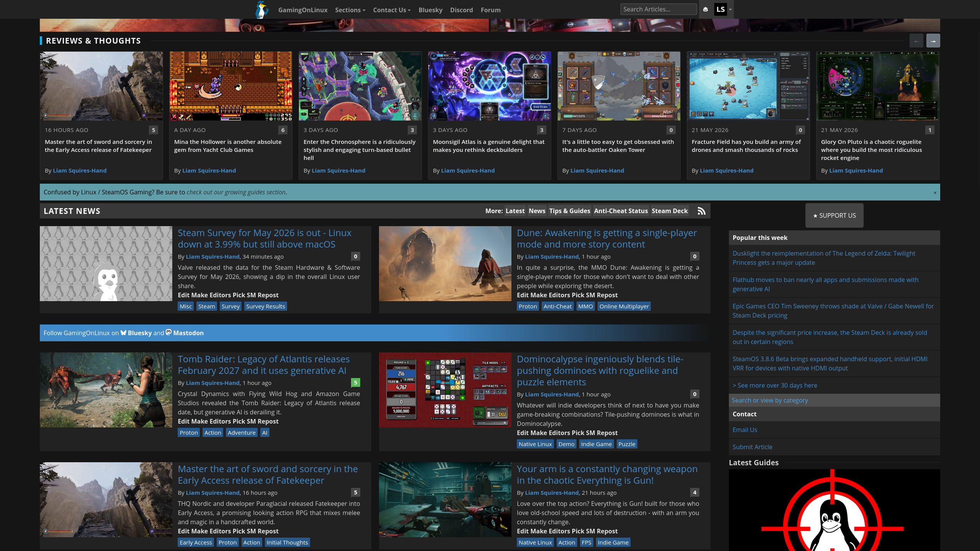Open the private messages envelope icon
Screen dimensions: 980x551
[x=706, y=10]
